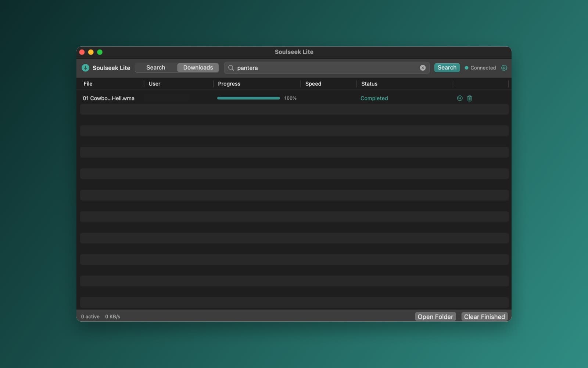Image resolution: width=588 pixels, height=368 pixels.
Task: Minimize the window with yellow button
Action: 91,52
